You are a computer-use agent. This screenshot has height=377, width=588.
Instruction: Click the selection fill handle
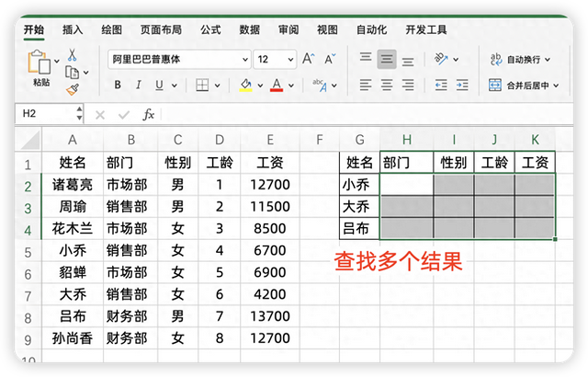pos(555,239)
